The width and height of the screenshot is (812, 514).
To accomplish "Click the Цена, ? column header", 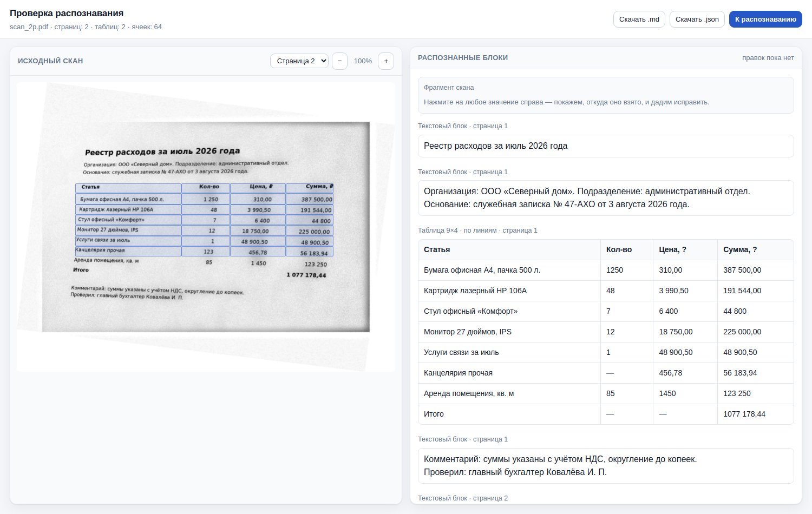I will [x=685, y=249].
